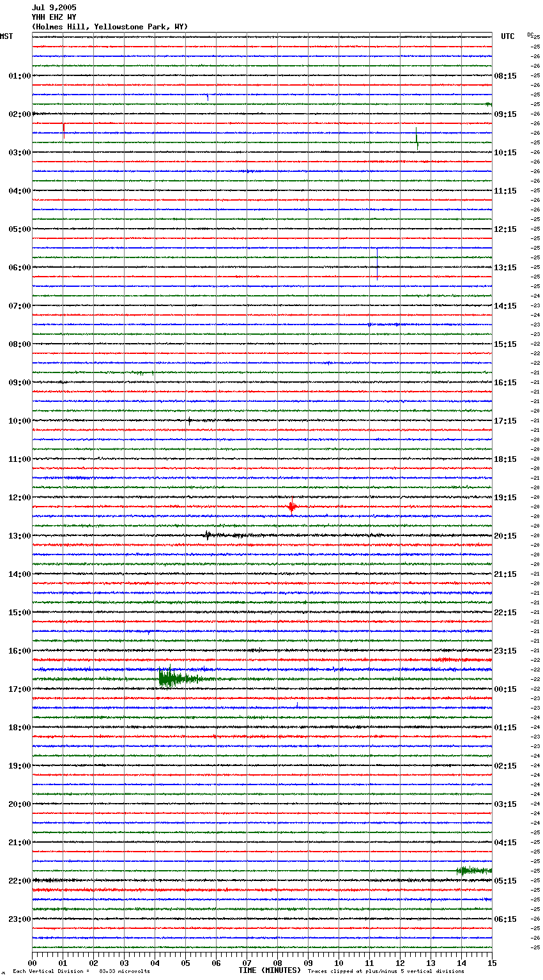Click the date header 'Jul 9,2005'
The image size is (543, 980).
click(x=54, y=8)
